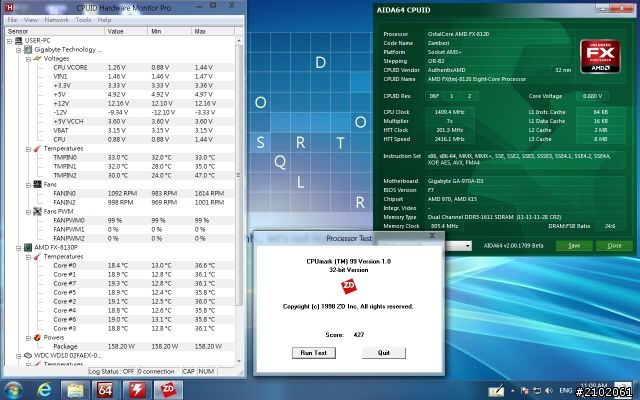Click the AMD FX logo in AIDA64
The image size is (640, 400).
click(x=600, y=56)
